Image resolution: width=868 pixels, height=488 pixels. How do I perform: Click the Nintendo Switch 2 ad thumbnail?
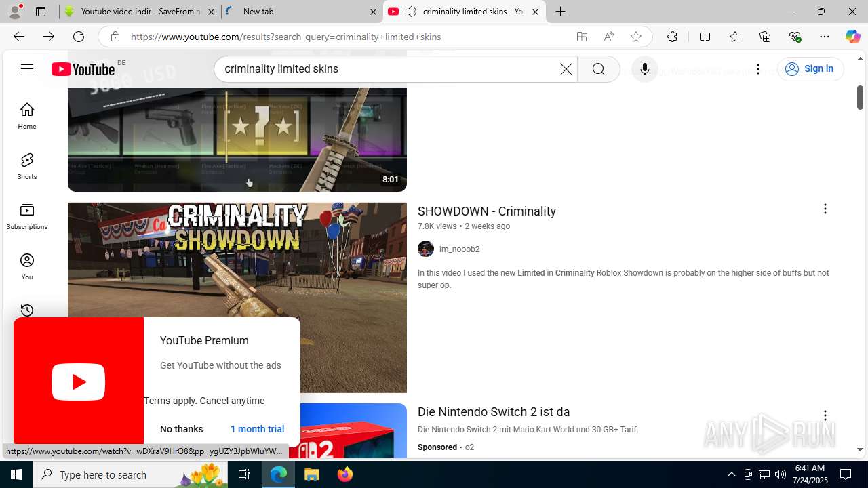pyautogui.click(x=353, y=431)
